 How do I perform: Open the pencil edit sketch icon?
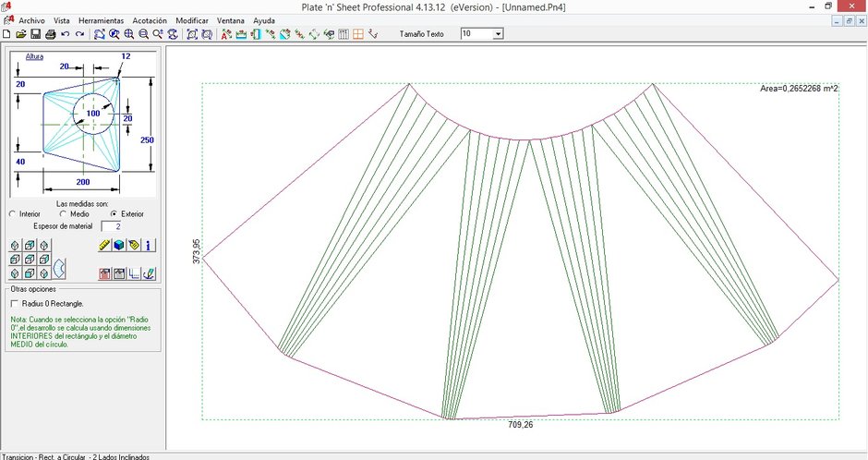pos(149,273)
